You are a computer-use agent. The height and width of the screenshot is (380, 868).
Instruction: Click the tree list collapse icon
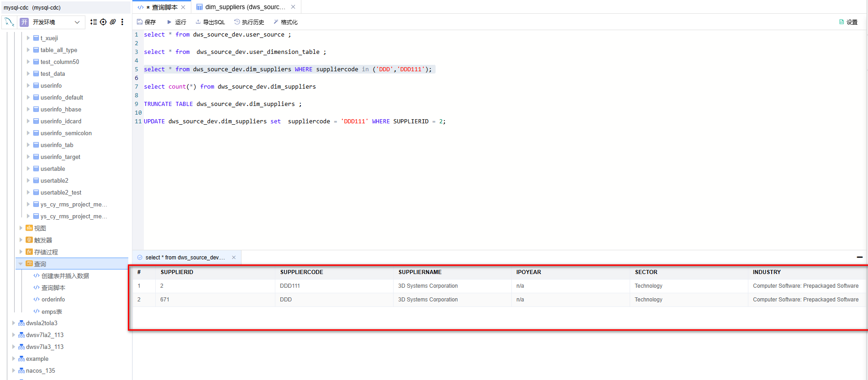point(94,22)
